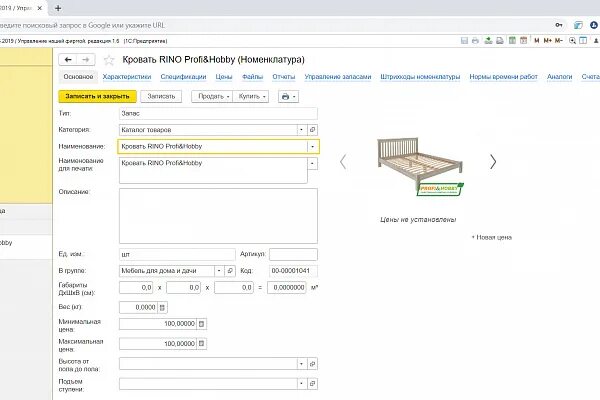Open the Штрихкоды номенклатуры tab
The height and width of the screenshot is (400, 600).
pos(420,77)
